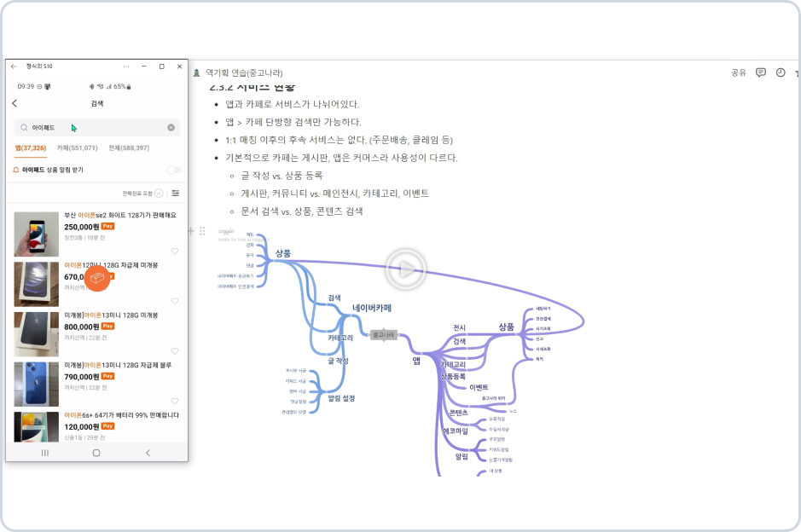
Task: Tap the orange floating package button
Action: click(97, 278)
